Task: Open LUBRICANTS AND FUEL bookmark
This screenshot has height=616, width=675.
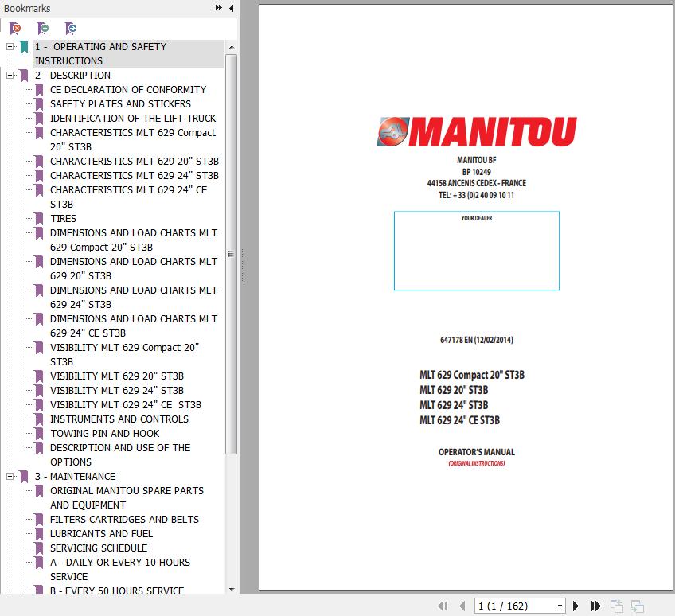Action: pos(102,534)
